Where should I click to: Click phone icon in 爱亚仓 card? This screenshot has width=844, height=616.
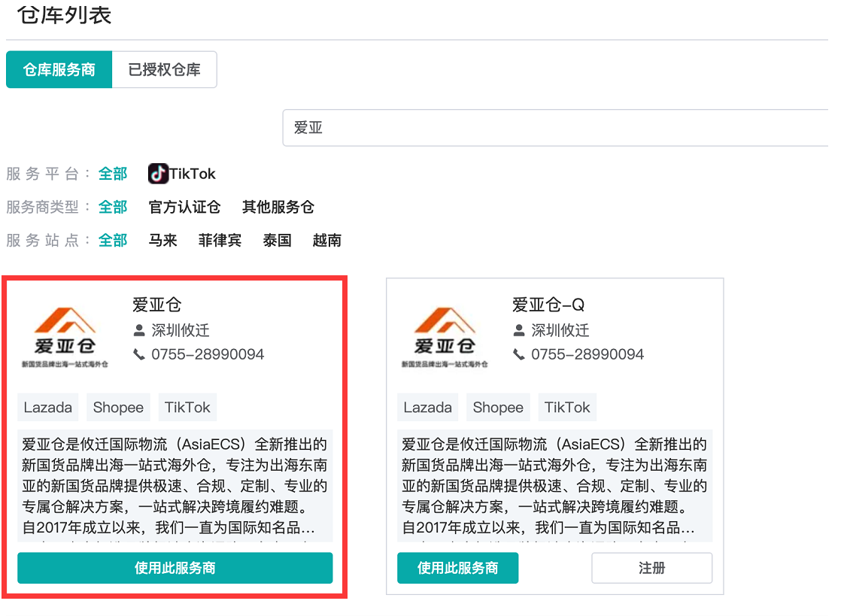tap(139, 354)
